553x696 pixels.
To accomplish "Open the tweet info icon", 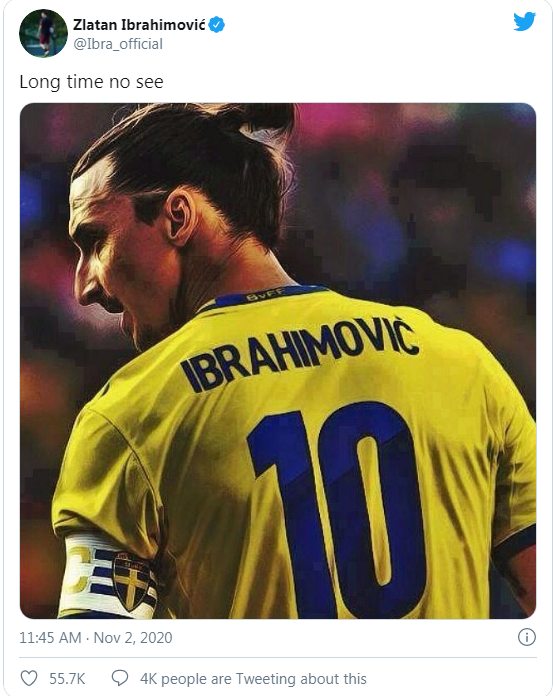I will (526, 637).
